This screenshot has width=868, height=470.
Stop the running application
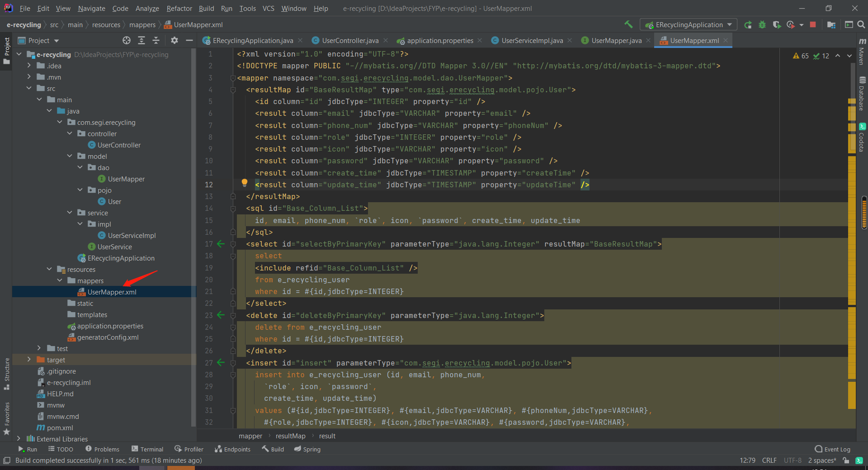click(x=813, y=25)
